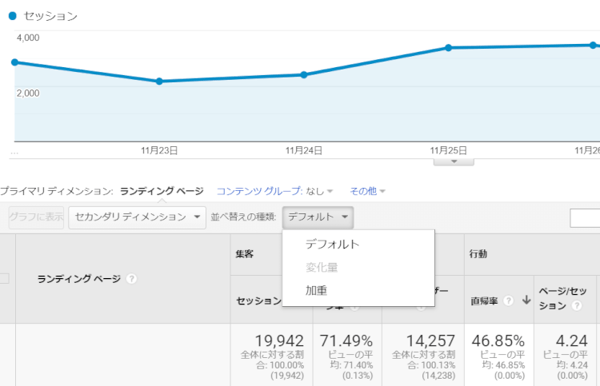Click the 集客 column group header

click(x=245, y=254)
